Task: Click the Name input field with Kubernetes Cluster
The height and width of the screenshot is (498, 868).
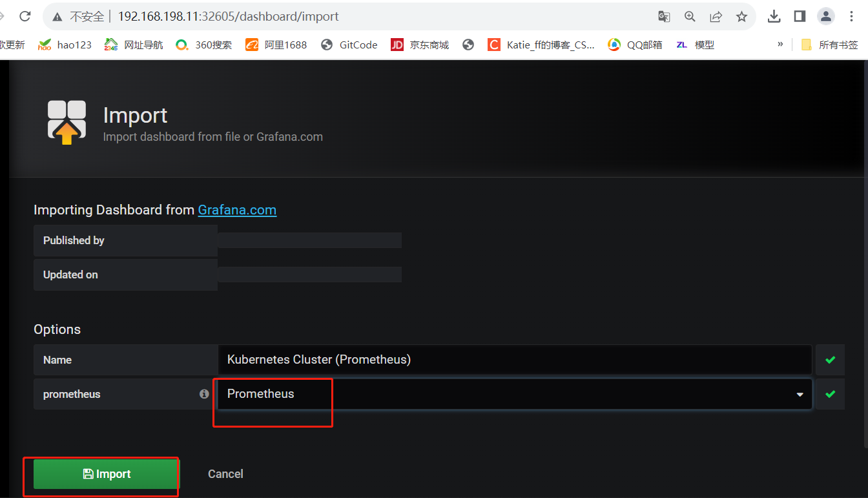Action: [515, 360]
